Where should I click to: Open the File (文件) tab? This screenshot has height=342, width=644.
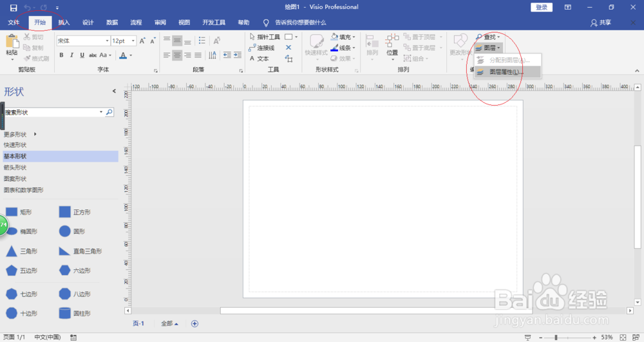[14, 23]
